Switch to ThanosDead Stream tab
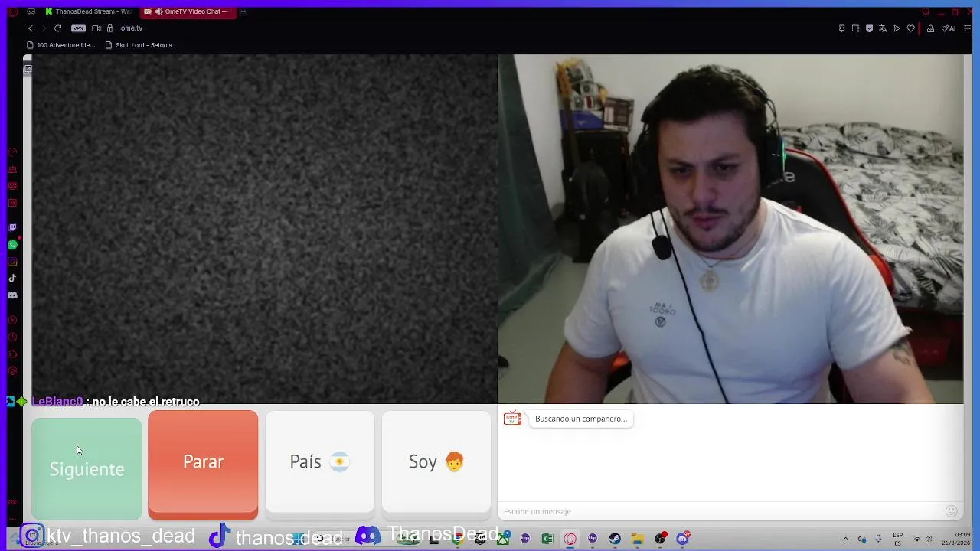The width and height of the screenshot is (980, 551). (x=88, y=11)
